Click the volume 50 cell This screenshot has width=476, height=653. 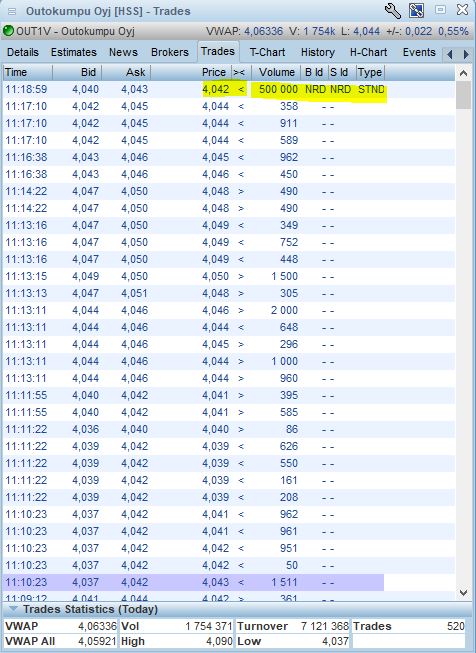click(x=292, y=565)
